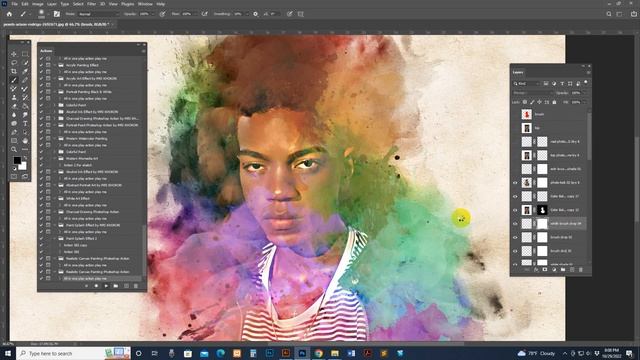This screenshot has width=640, height=360.
Task: Select the Horizontal Type tool
Action: click(x=25, y=123)
